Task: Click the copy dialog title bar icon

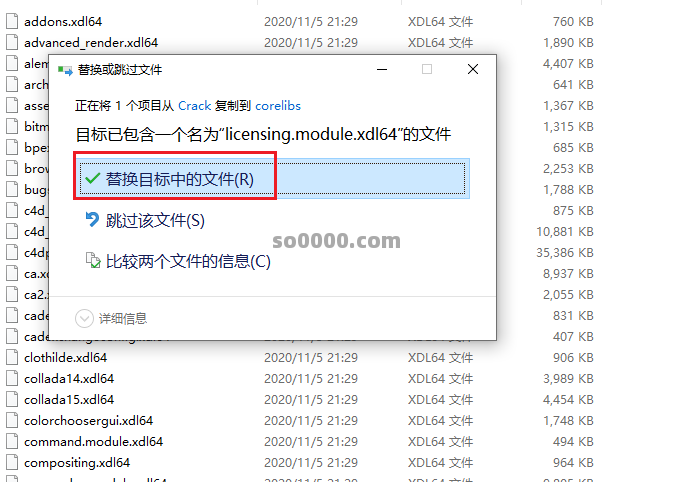Action: click(65, 70)
